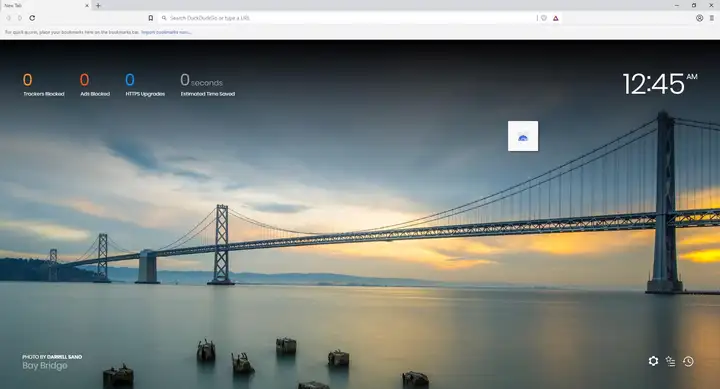Go forward using the forward arrow

(20, 18)
